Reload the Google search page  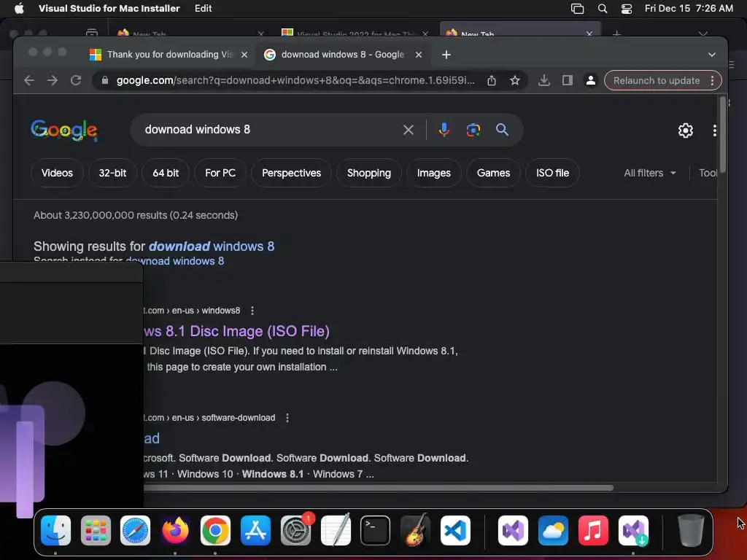click(x=76, y=80)
